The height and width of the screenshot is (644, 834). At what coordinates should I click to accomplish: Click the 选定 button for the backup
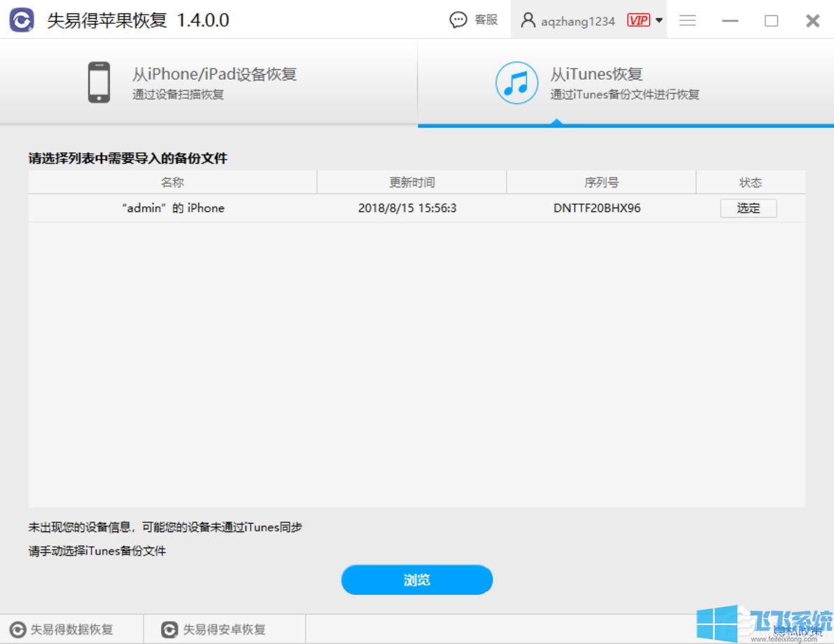pos(748,208)
